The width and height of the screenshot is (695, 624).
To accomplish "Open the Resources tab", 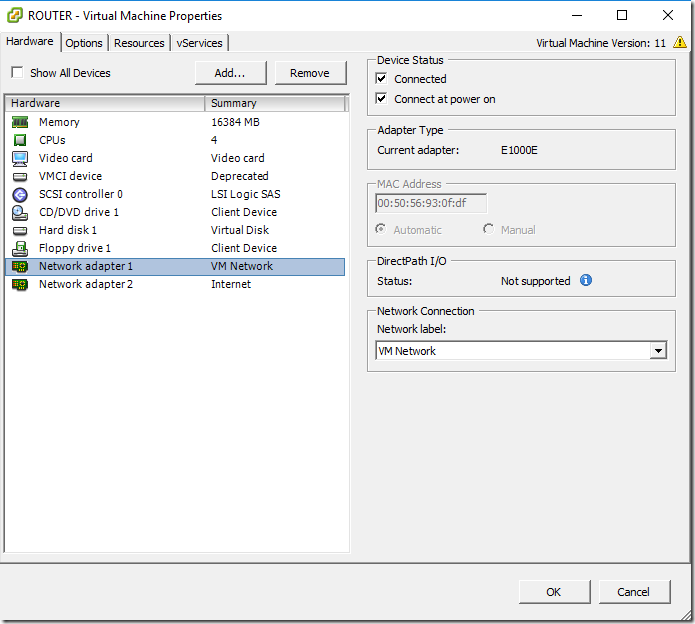I will click(x=139, y=43).
